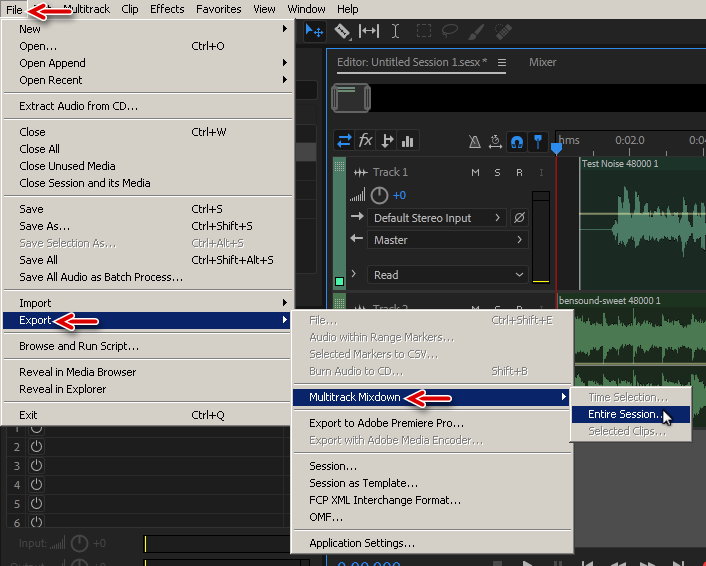Toggle power for effects rack slot 4

pyautogui.click(x=36, y=484)
